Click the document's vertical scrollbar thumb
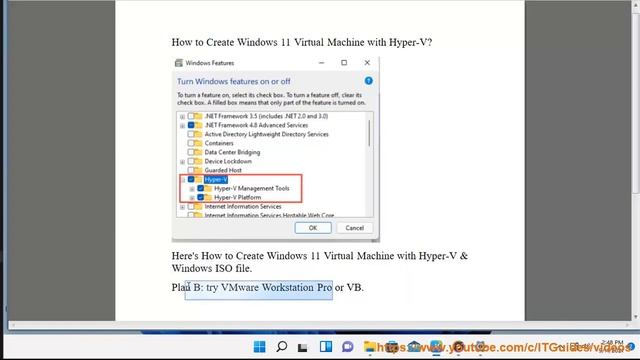The width and height of the screenshot is (640, 360). pos(636,102)
